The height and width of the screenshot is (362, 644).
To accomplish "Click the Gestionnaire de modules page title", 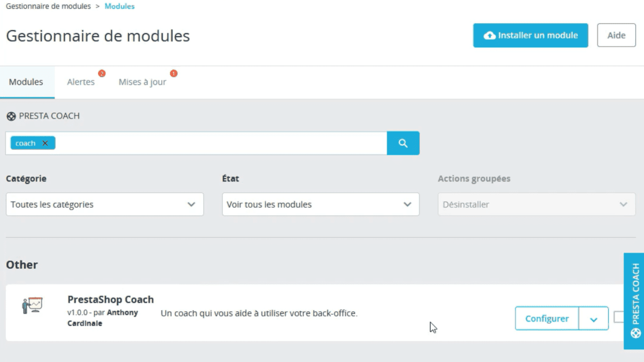I will click(98, 36).
